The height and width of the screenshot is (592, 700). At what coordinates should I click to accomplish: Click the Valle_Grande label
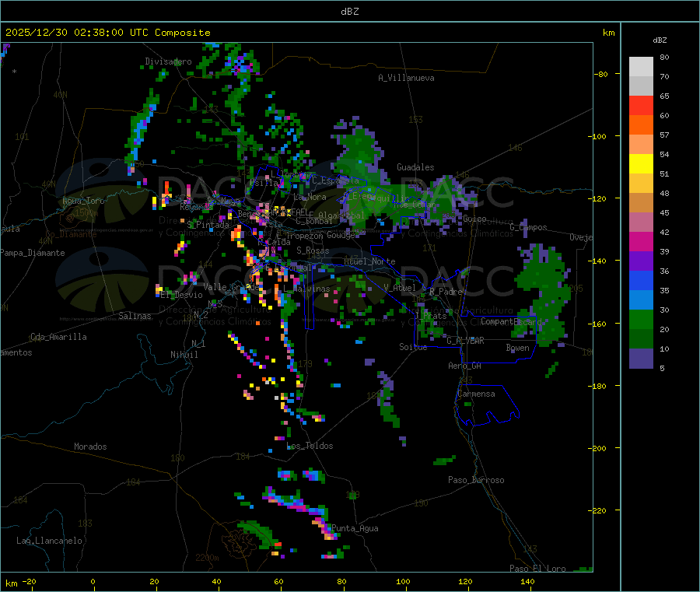231,287
